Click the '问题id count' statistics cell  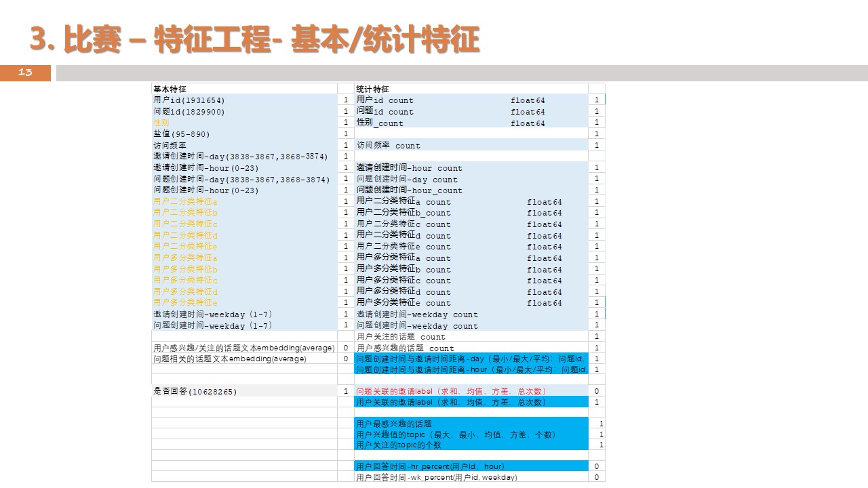coord(471,111)
